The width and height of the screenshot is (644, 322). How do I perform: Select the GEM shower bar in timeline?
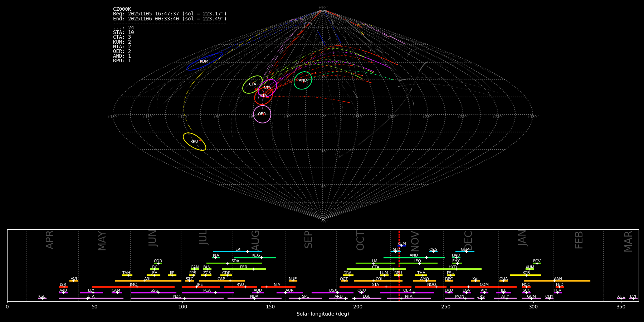point(465,252)
